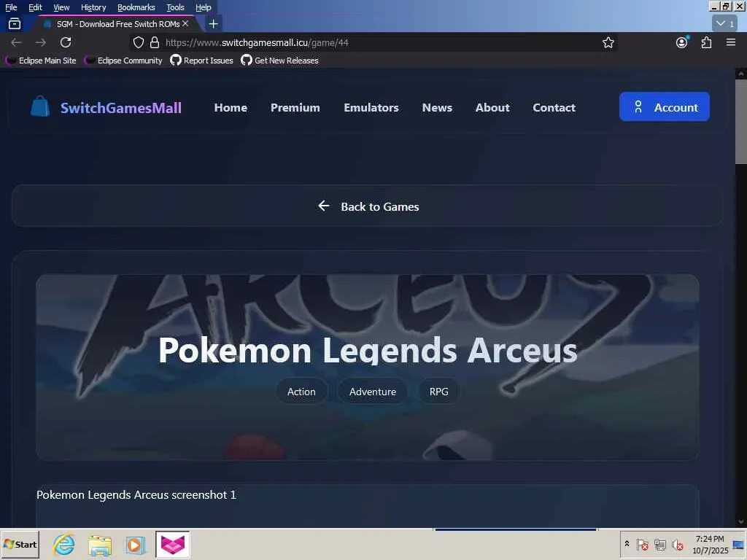747x560 pixels.
Task: Click the taskbar clock showing 7:24 PM
Action: tap(710, 544)
